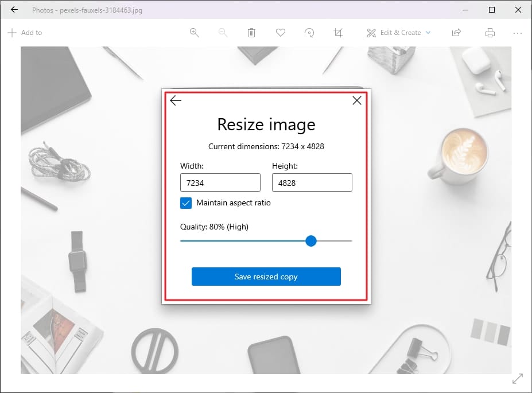Image resolution: width=532 pixels, height=393 pixels.
Task: Print the photo
Action: tap(490, 33)
